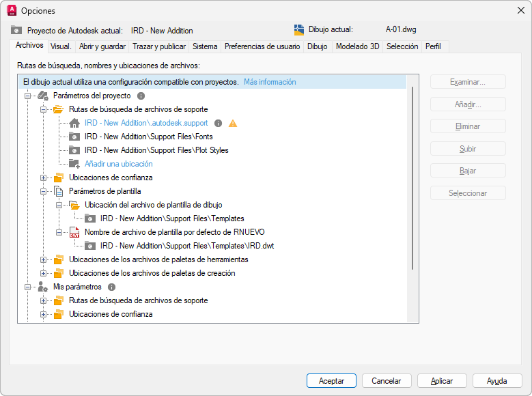
Task: Click info icon beside Parámetros del proyecto
Action: [x=141, y=96]
